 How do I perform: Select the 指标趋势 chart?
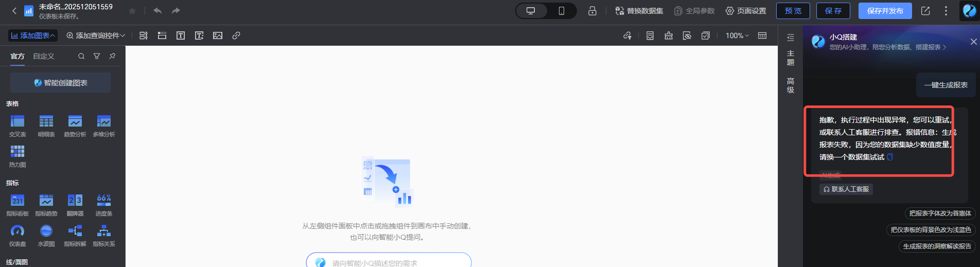click(46, 205)
